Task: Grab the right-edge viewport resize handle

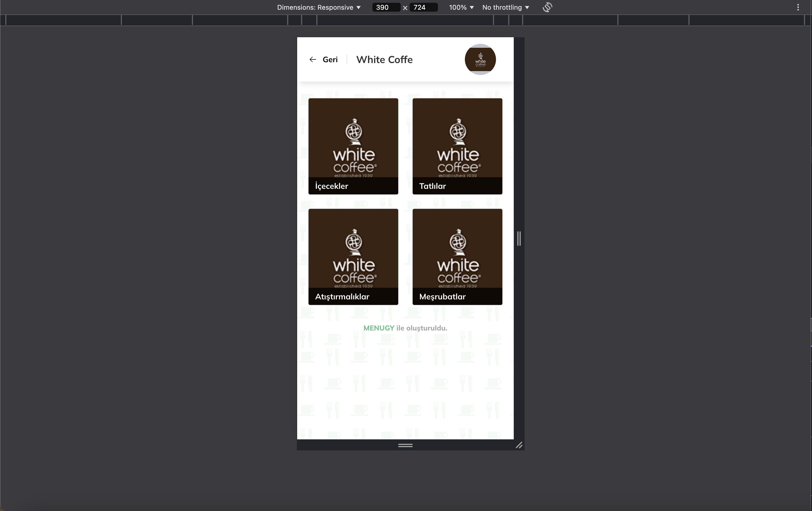Action: [519, 239]
